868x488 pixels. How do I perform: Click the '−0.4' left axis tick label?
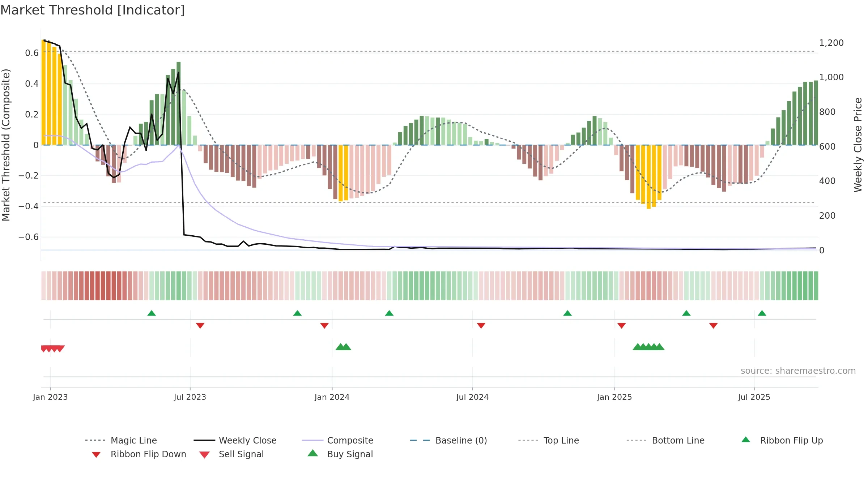tap(29, 206)
